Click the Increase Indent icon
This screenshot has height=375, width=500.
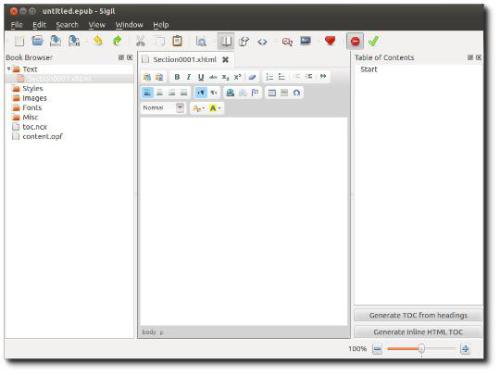[309, 77]
